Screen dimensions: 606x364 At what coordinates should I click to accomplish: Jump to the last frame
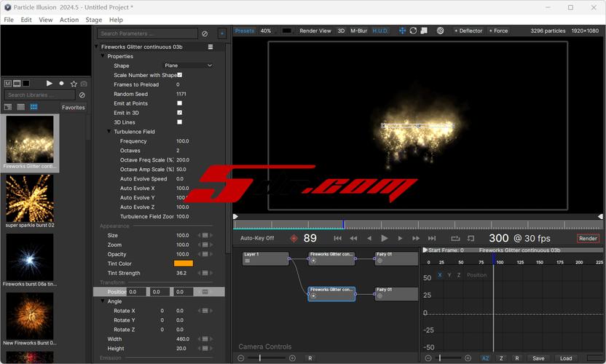point(432,238)
